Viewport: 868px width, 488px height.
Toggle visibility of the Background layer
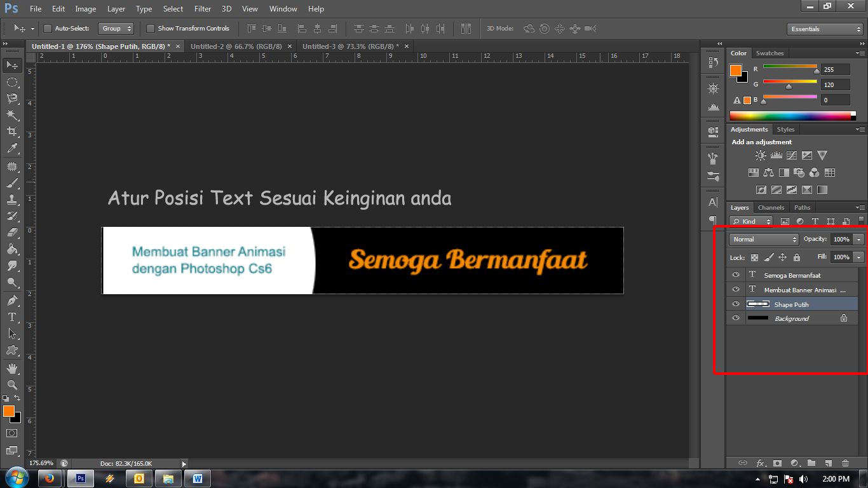736,318
